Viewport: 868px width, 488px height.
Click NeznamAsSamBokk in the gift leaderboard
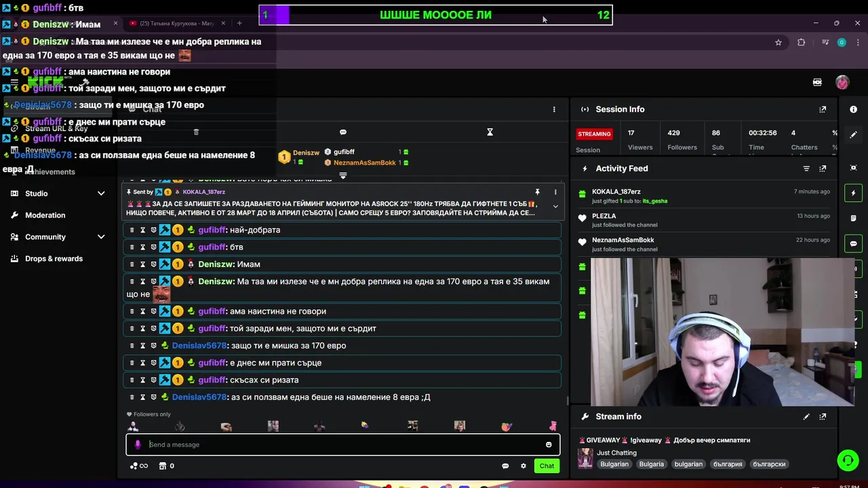click(364, 163)
